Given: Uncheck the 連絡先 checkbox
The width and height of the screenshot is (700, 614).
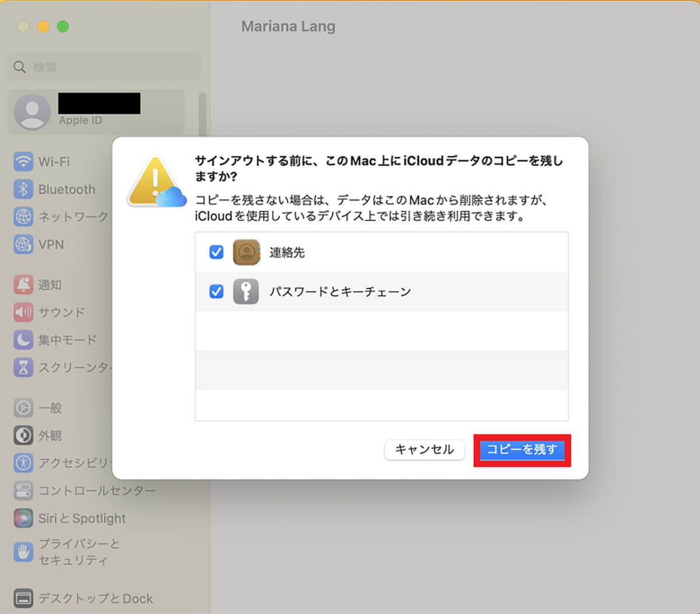Looking at the screenshot, I should (x=216, y=252).
